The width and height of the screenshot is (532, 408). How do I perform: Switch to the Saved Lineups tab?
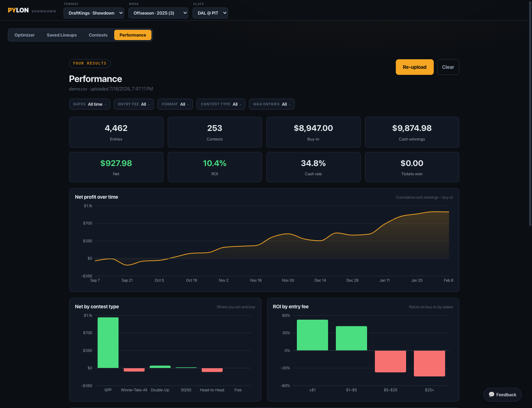pyautogui.click(x=62, y=35)
